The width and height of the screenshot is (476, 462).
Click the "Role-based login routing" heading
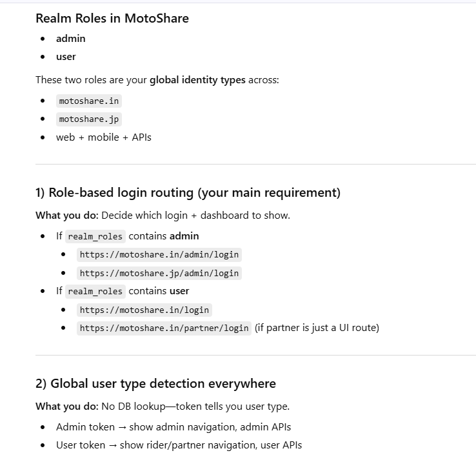pos(188,192)
